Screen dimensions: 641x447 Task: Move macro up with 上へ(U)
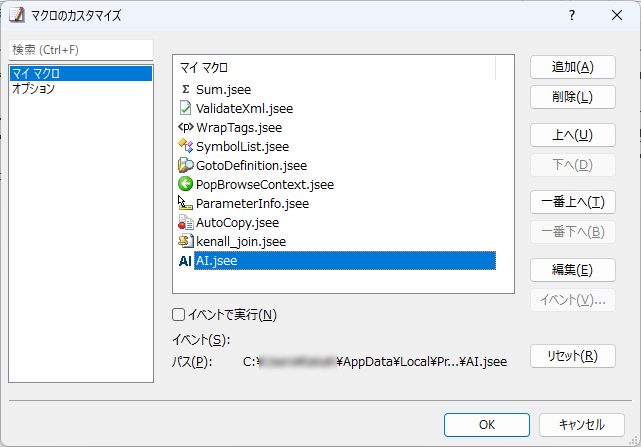[572, 134]
